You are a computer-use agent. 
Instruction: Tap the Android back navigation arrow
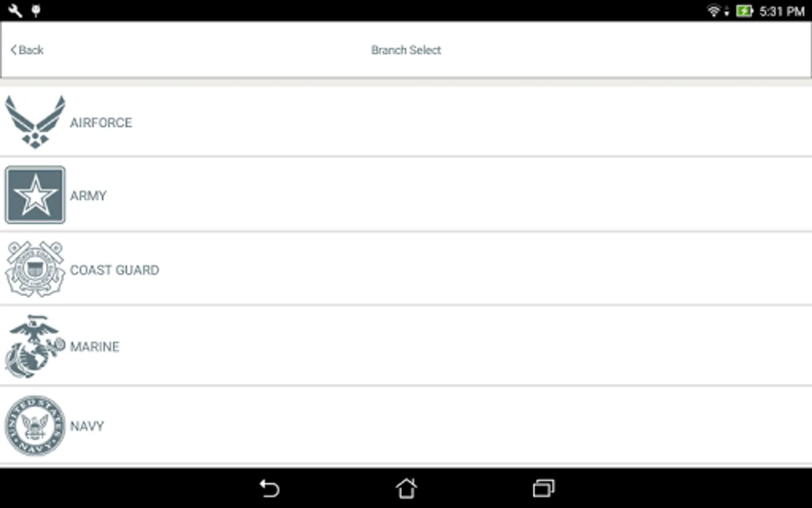270,488
